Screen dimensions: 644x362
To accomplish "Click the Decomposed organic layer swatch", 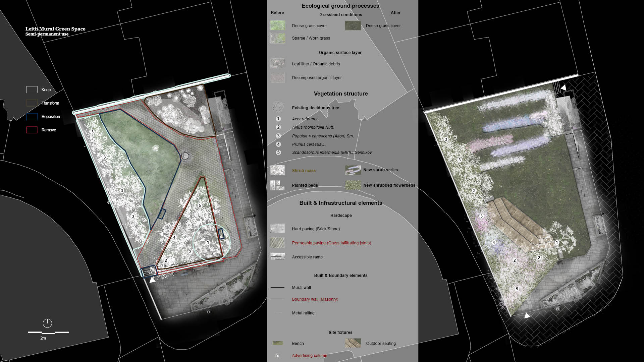I will [x=278, y=78].
